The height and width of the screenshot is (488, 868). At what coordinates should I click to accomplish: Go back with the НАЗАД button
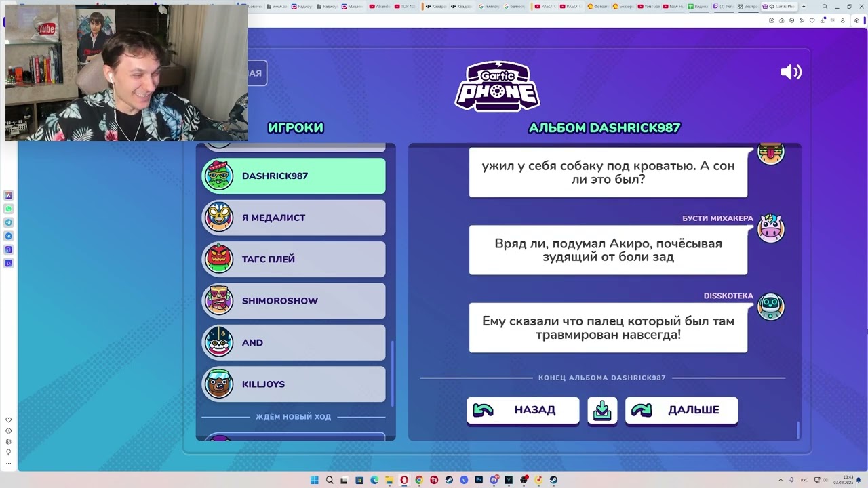coord(523,410)
